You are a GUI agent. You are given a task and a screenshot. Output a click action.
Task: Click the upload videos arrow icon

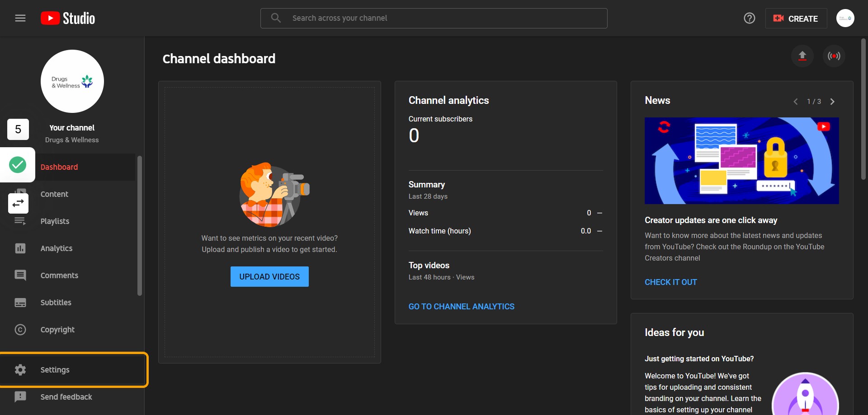tap(802, 56)
